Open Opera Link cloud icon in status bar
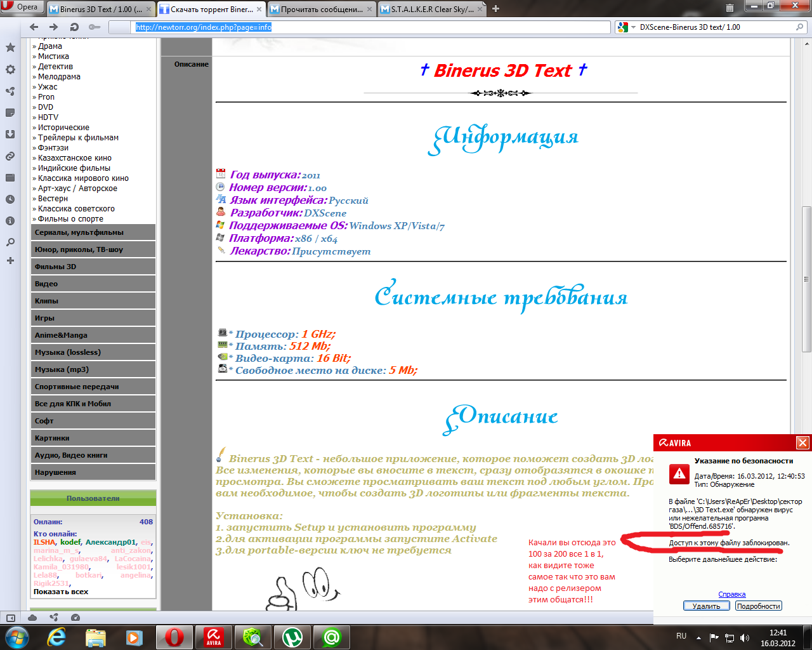 click(32, 618)
